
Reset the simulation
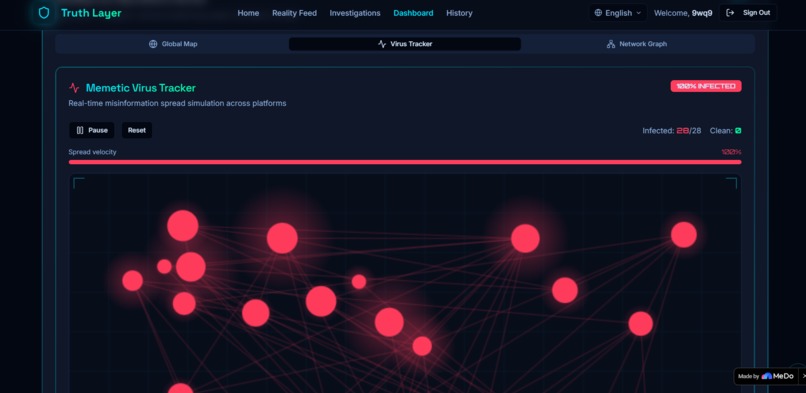(137, 130)
